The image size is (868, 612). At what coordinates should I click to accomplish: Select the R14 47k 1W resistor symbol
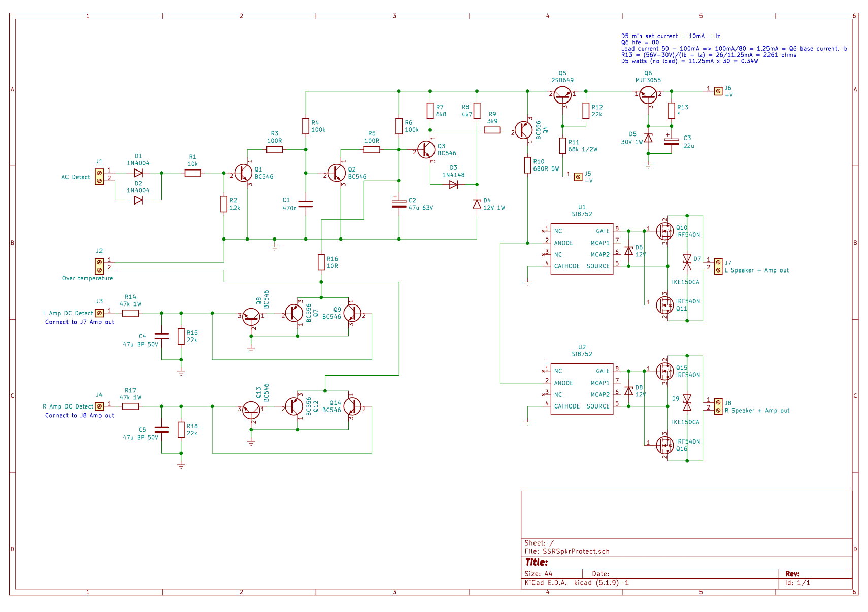[130, 313]
